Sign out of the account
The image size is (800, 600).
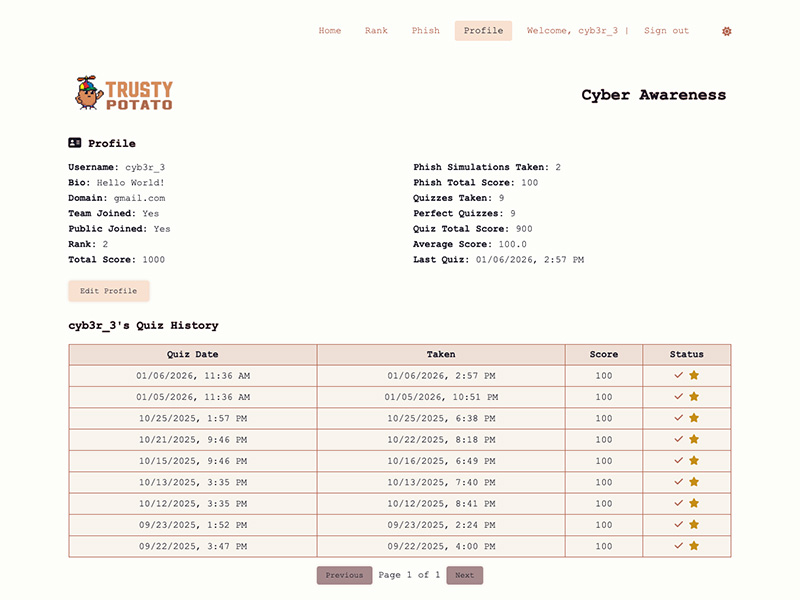coord(666,31)
